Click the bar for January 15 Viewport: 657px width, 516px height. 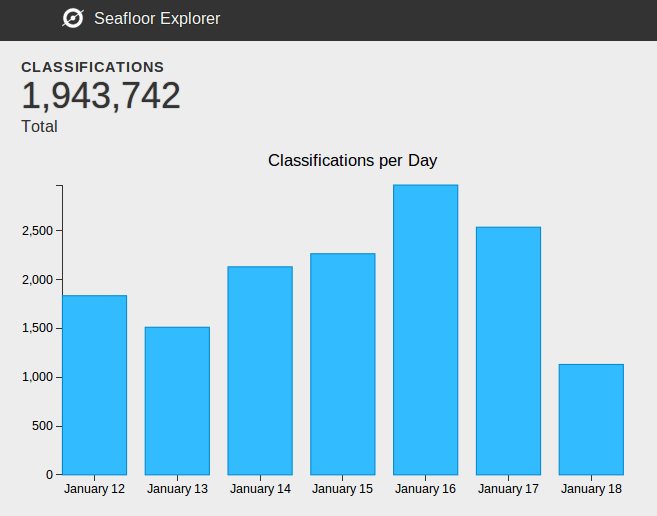point(343,364)
